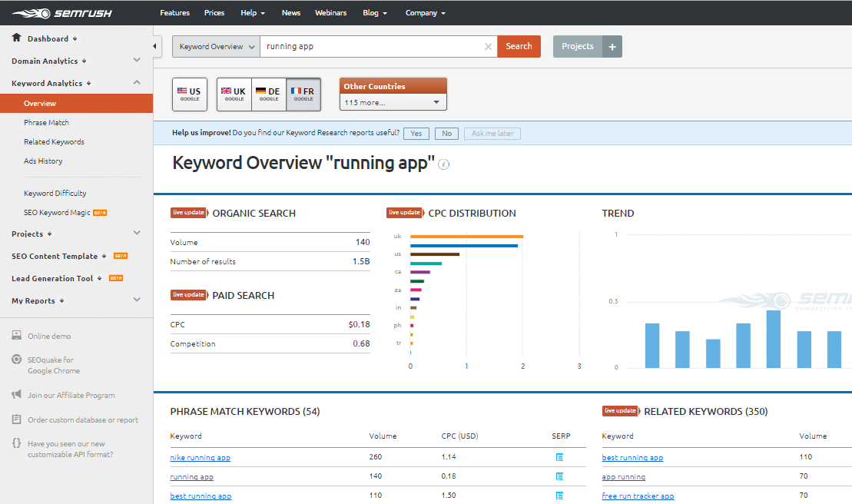Open the SERP snapshot for running app row

pyautogui.click(x=559, y=476)
